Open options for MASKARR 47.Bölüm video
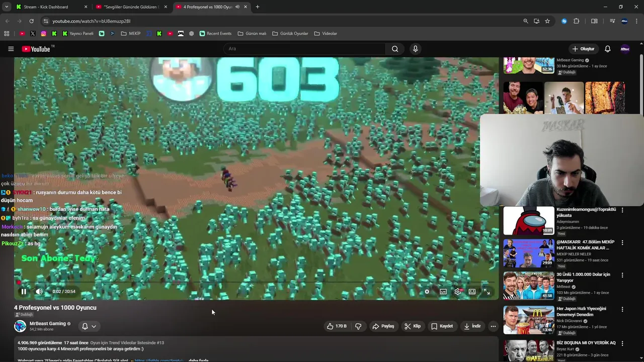644x362 pixels. [622, 243]
